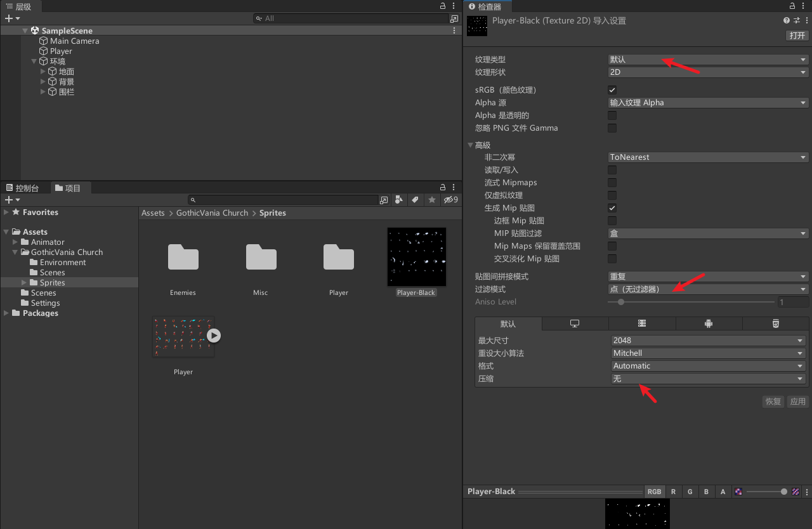Show RGB channels in preview
Screen dimensions: 812x529
tap(654, 492)
